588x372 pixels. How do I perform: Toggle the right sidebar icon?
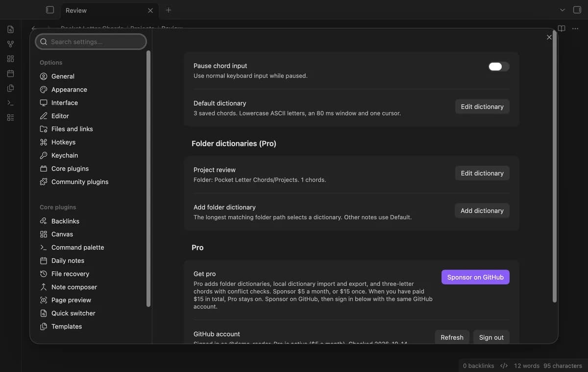pos(577,10)
